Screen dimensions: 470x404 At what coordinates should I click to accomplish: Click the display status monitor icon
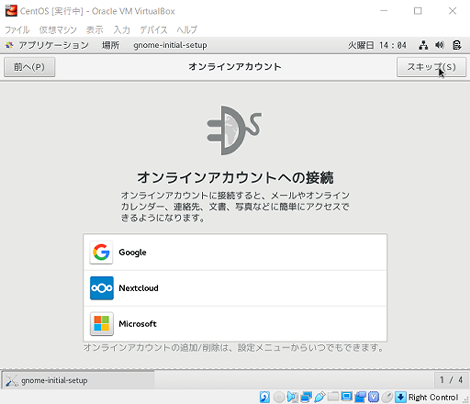(x=347, y=397)
